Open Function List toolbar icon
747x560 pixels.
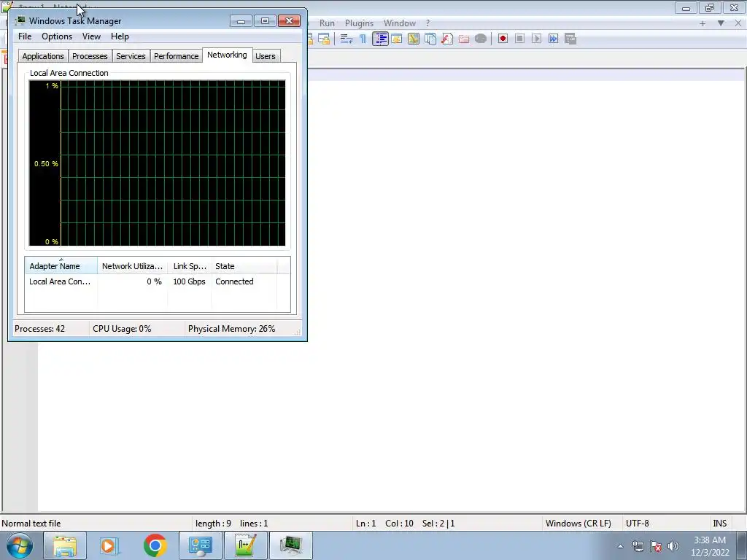pos(447,39)
